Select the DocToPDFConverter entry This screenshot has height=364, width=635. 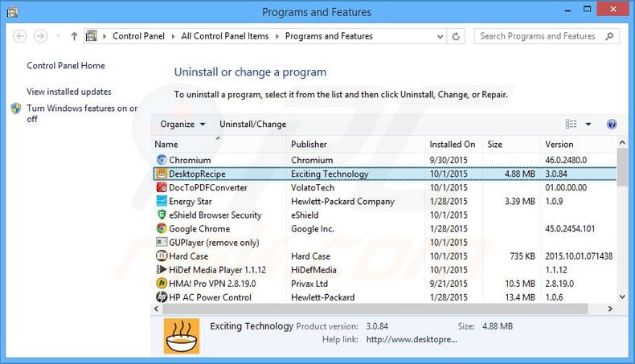(x=207, y=187)
